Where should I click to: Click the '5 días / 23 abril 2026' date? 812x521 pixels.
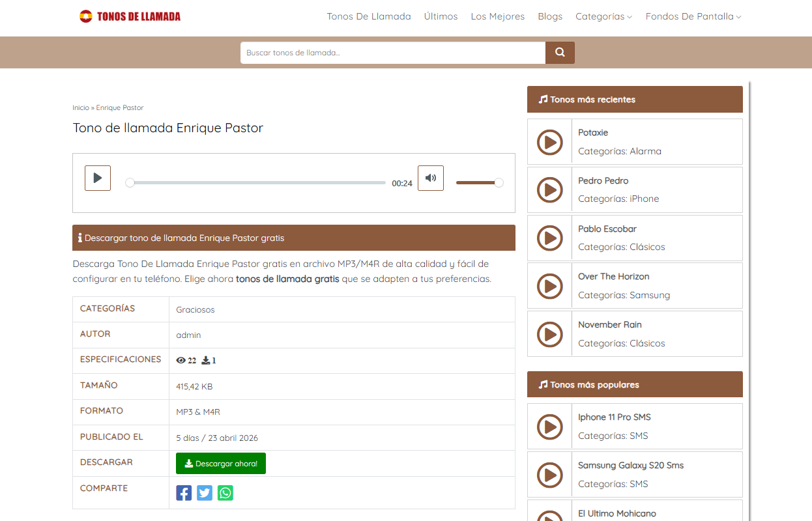tap(217, 438)
